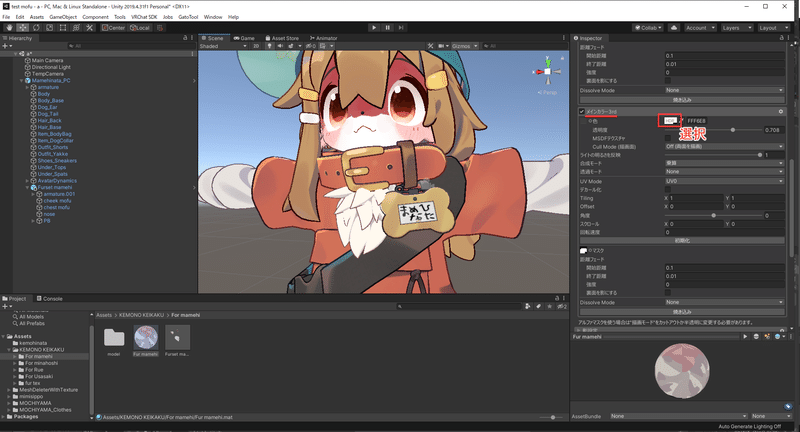Image resolution: width=800 pixels, height=432 pixels.
Task: Open the Scene camera settings icon
Action: (442, 46)
